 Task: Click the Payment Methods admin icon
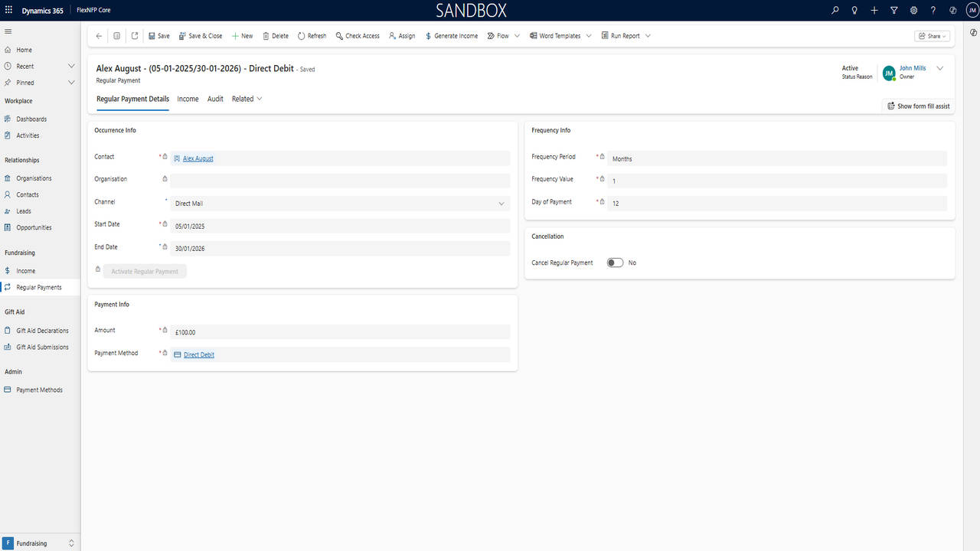pos(7,390)
